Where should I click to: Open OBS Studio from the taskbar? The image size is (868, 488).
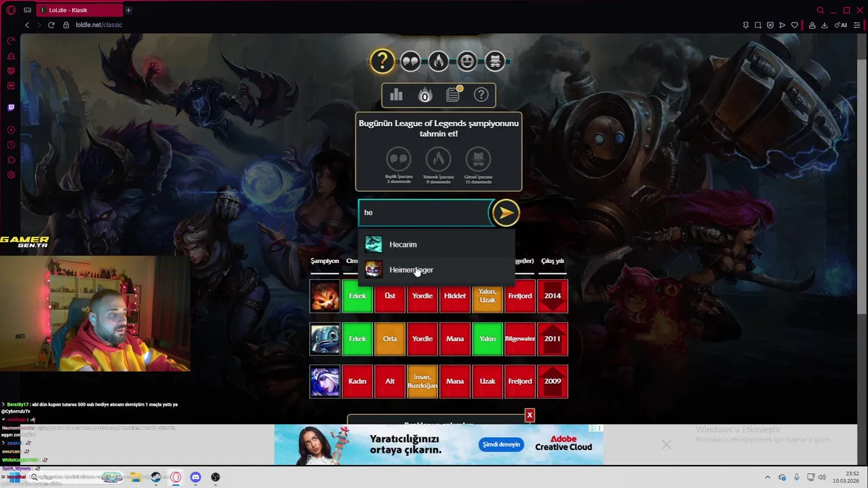click(x=215, y=477)
